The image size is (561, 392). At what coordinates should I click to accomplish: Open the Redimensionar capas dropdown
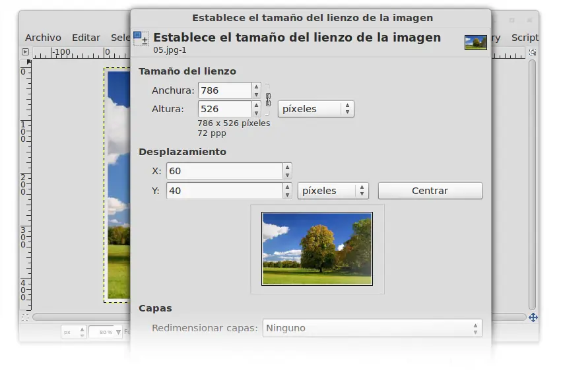click(372, 328)
